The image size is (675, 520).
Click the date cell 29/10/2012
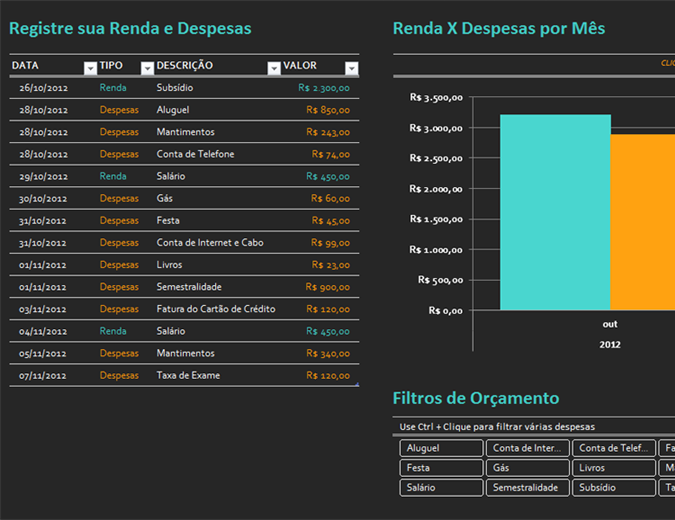point(43,176)
